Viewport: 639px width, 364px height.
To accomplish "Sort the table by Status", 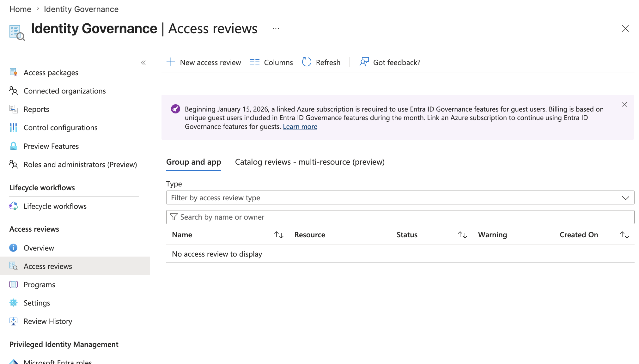I will pos(462,235).
